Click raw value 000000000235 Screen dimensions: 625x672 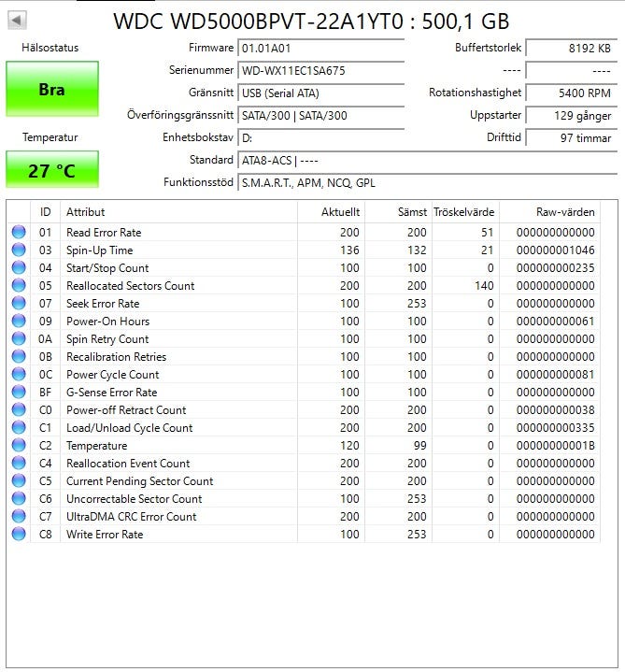[x=555, y=268]
